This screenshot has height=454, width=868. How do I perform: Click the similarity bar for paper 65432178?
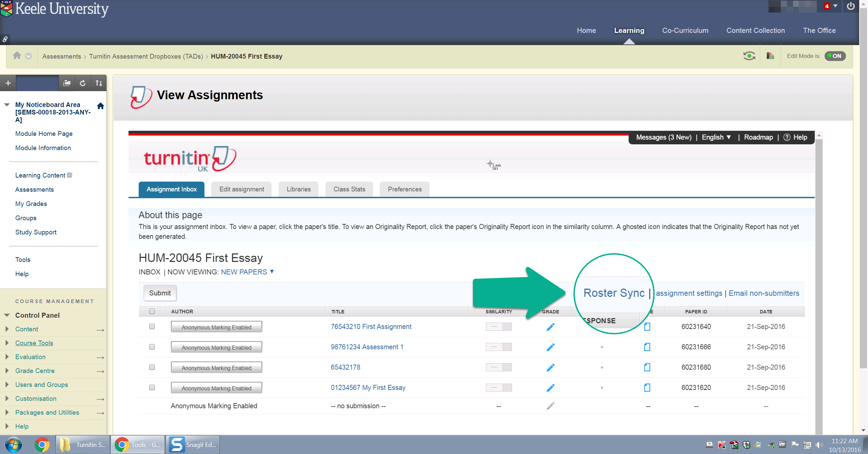coord(499,367)
